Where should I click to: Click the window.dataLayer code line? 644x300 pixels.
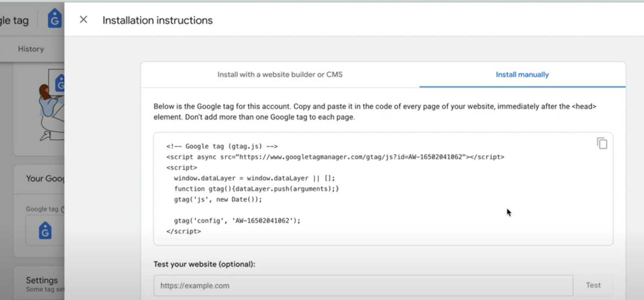[x=254, y=178]
